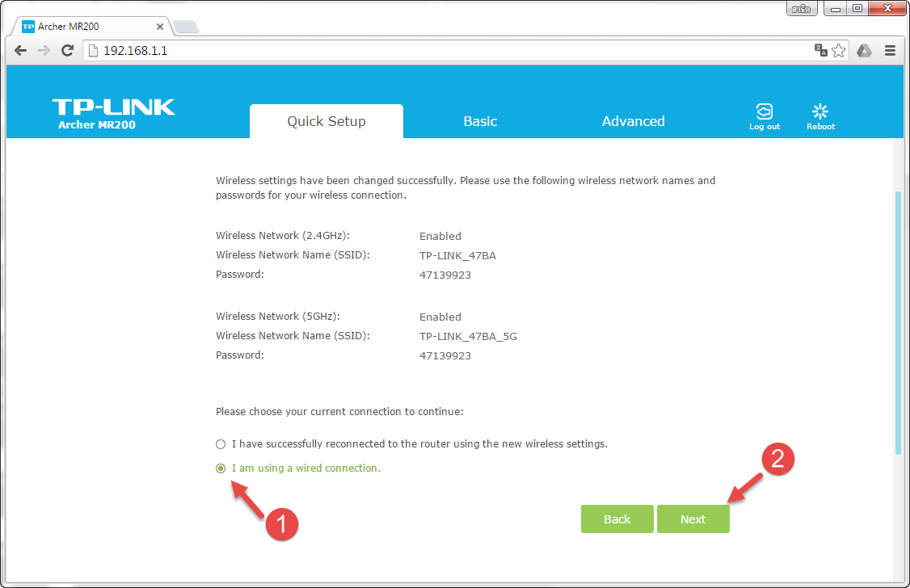The width and height of the screenshot is (910, 588).
Task: Click the browser forward arrow
Action: (x=44, y=50)
